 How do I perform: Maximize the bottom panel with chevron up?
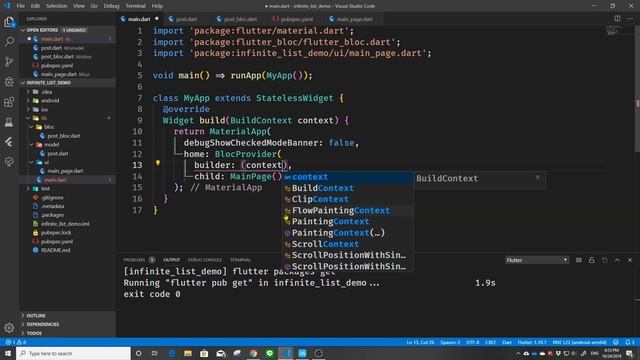coord(617,260)
